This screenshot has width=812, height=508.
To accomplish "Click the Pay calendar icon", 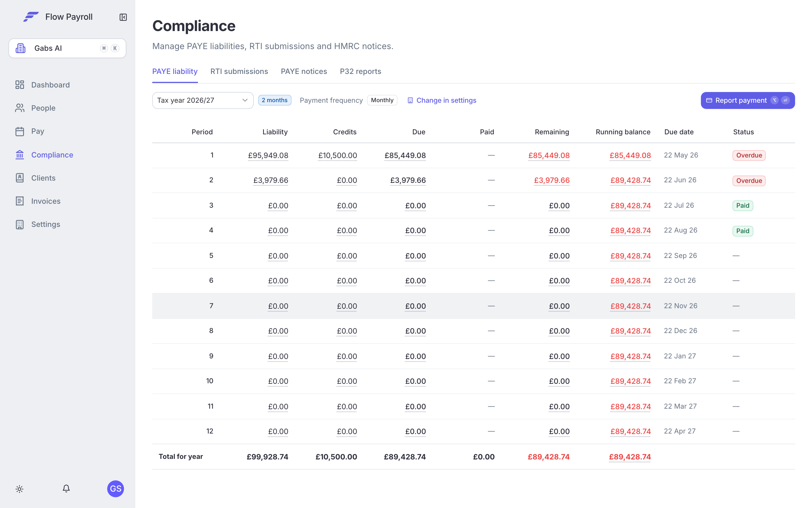I will pyautogui.click(x=20, y=131).
